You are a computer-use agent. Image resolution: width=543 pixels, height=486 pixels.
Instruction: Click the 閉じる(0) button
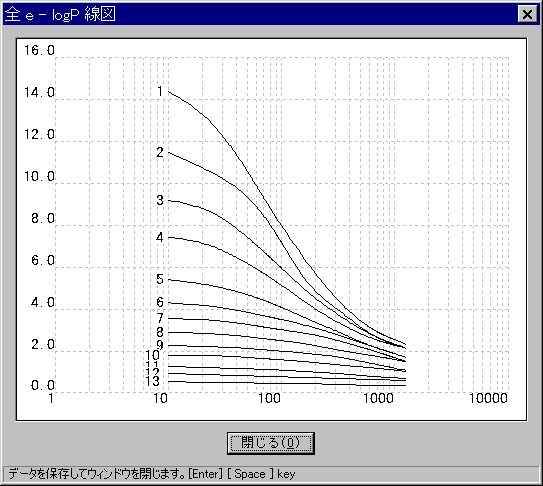click(271, 443)
